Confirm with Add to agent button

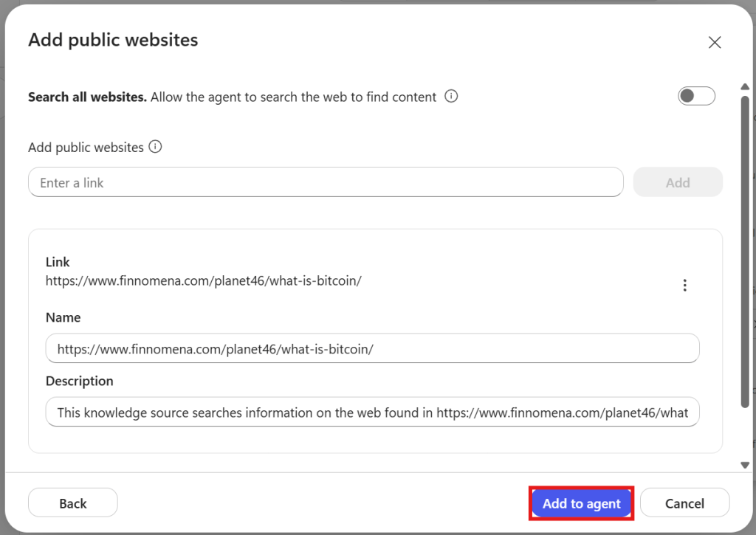pos(582,503)
